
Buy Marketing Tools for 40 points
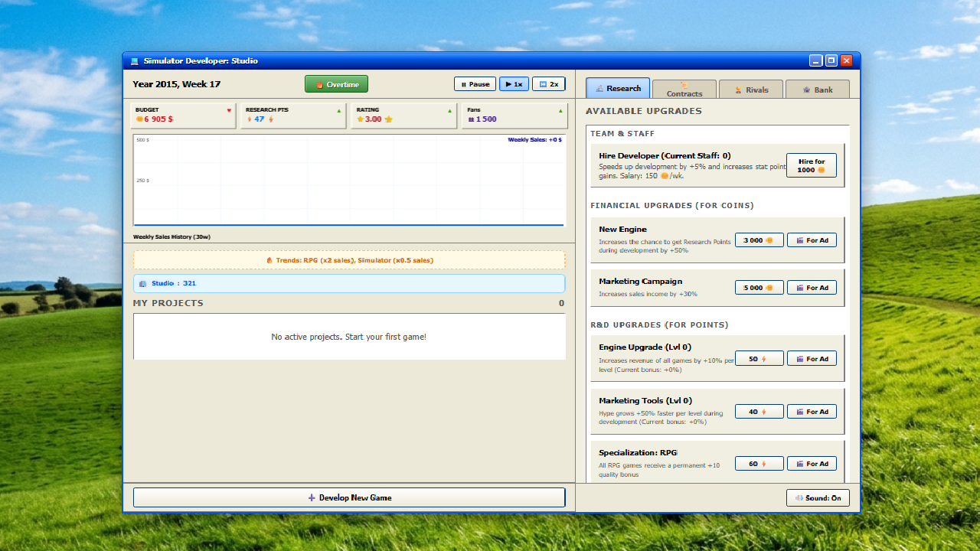point(759,412)
